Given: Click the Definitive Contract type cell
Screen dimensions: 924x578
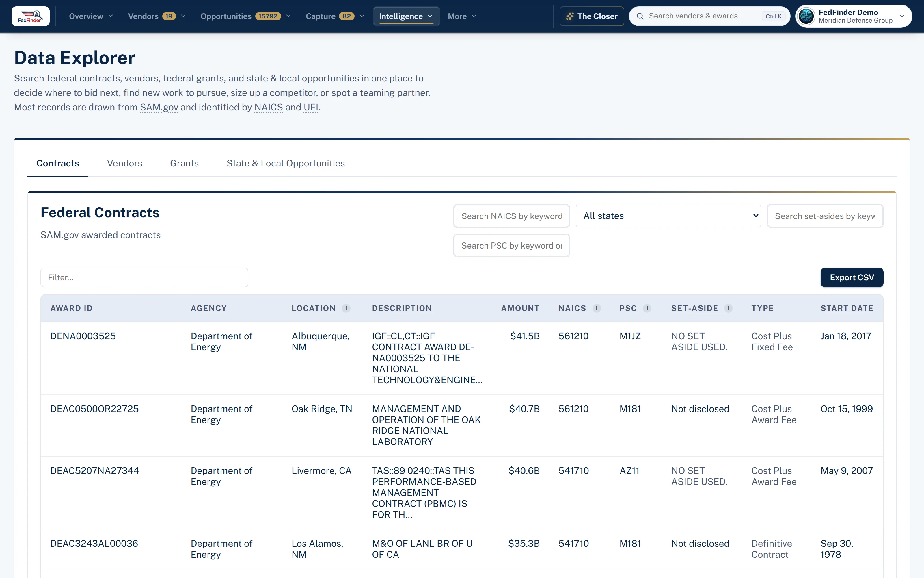Looking at the screenshot, I should tap(772, 549).
